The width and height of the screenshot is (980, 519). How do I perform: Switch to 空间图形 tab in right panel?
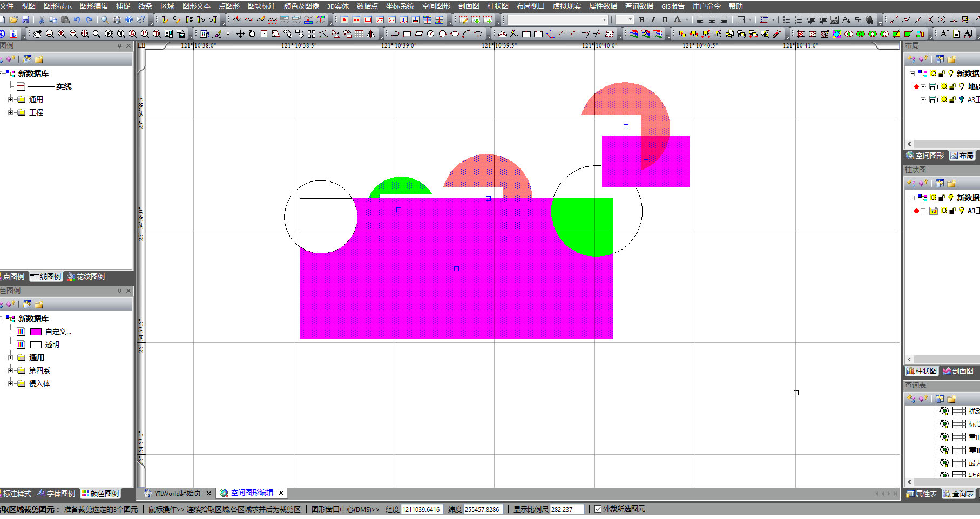tap(925, 156)
